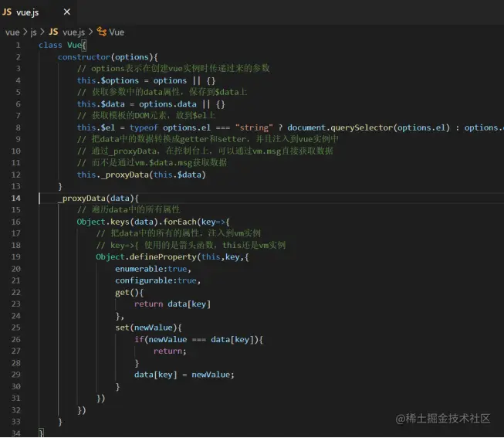Click 'constructor(options){' on line 2

(108, 57)
